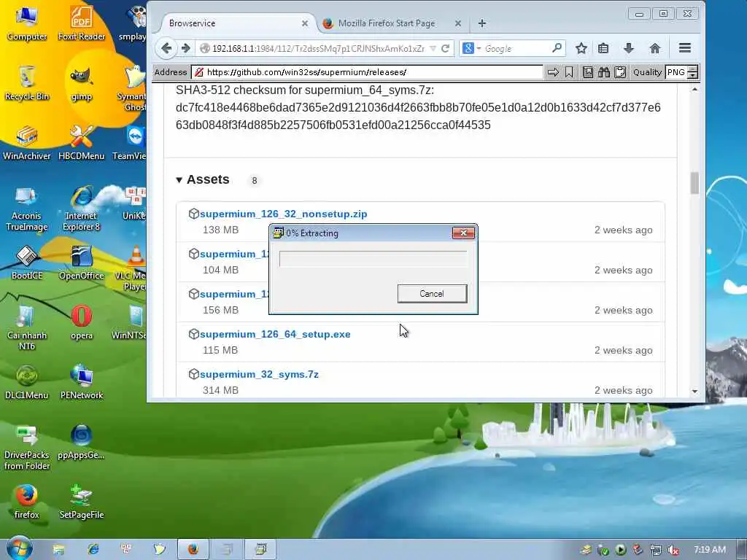Click the 7:19 AM clock

[x=709, y=550]
